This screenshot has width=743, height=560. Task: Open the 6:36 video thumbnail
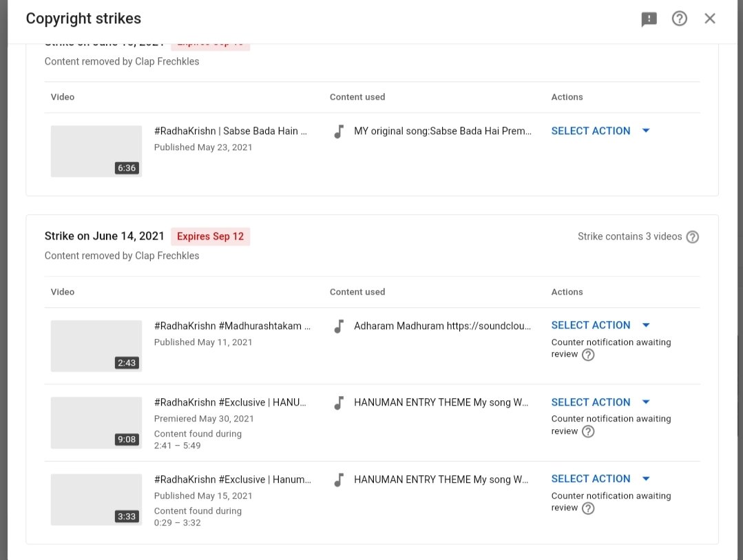[x=96, y=152]
